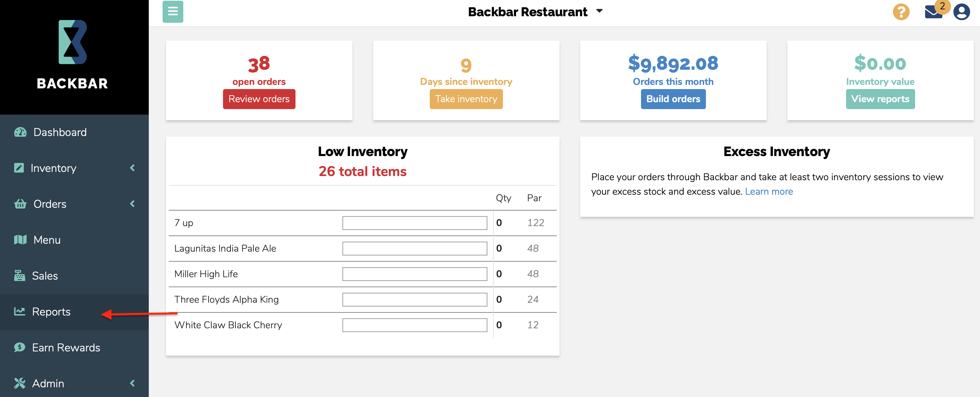Click the Sales sidebar icon

point(19,276)
